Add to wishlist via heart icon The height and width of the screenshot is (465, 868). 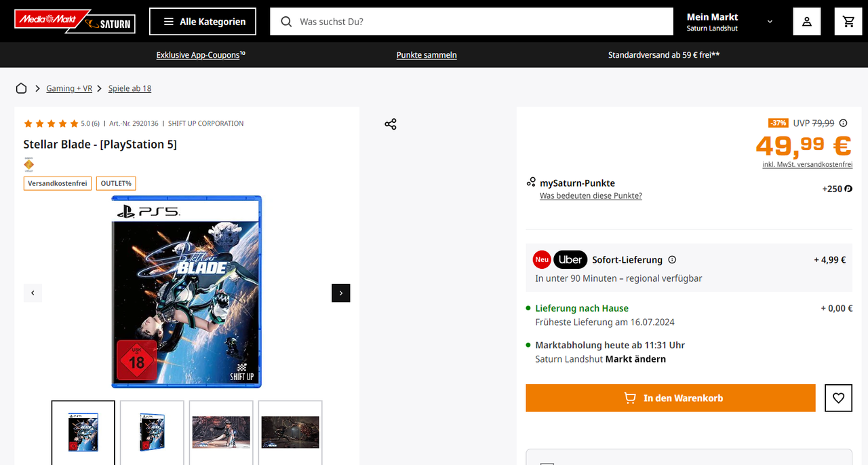(x=839, y=398)
